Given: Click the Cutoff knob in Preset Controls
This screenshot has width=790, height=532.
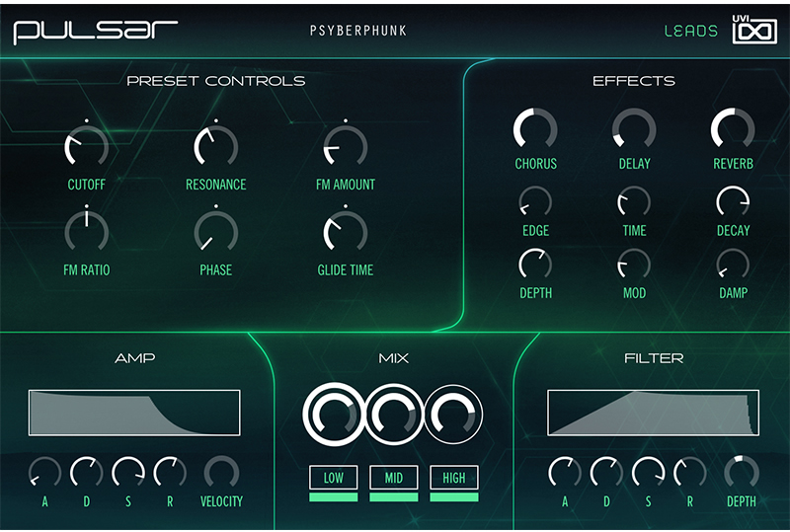Looking at the screenshot, I should (86, 146).
